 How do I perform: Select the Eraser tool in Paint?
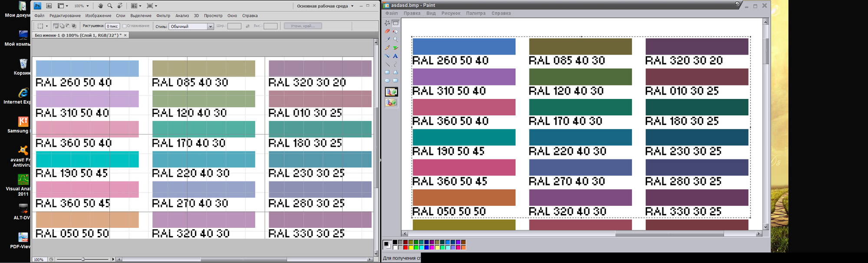click(387, 31)
